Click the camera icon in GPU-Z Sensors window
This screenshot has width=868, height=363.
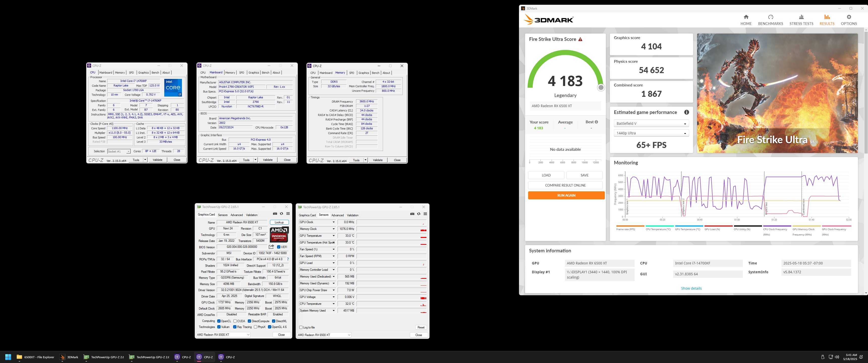pyautogui.click(x=412, y=214)
